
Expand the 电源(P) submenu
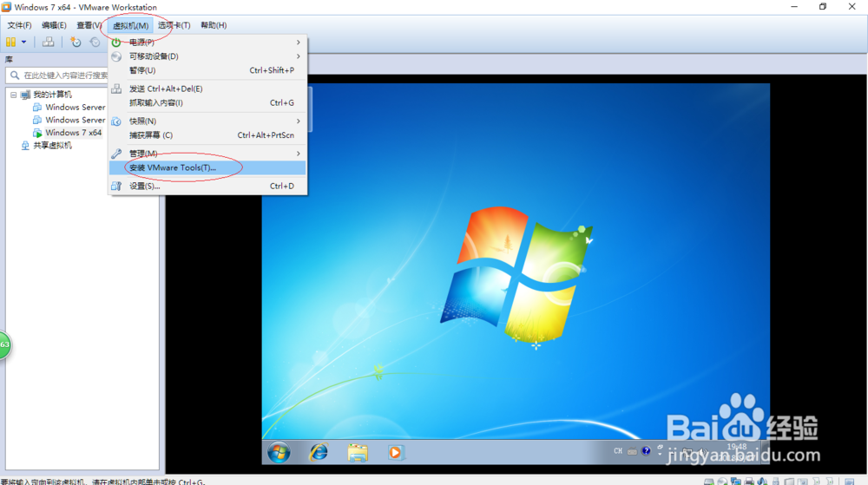pyautogui.click(x=207, y=42)
